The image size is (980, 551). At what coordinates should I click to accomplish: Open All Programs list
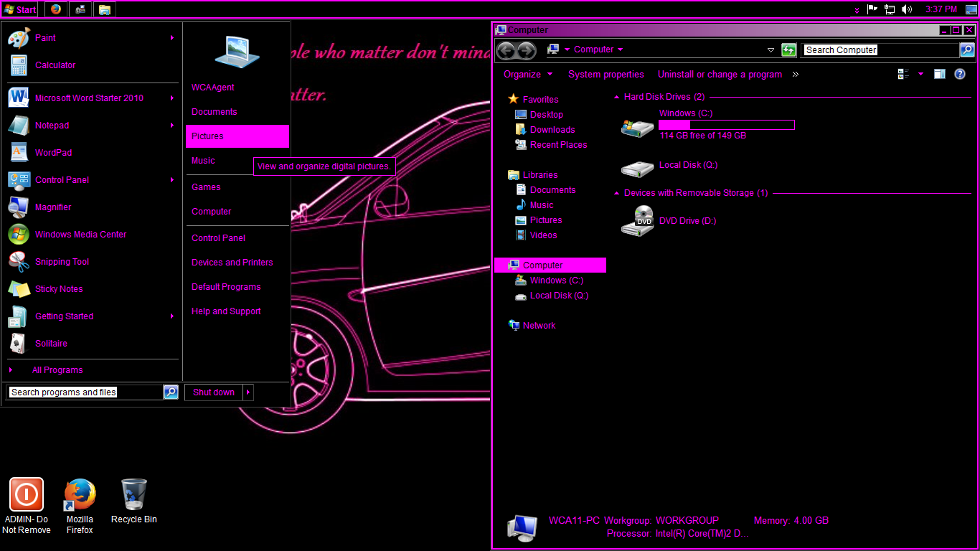coord(90,370)
